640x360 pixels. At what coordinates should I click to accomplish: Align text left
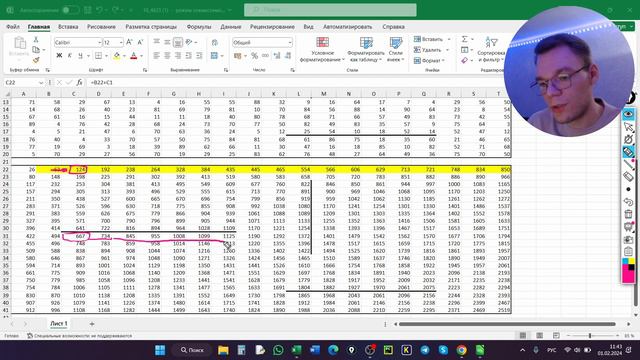(157, 56)
